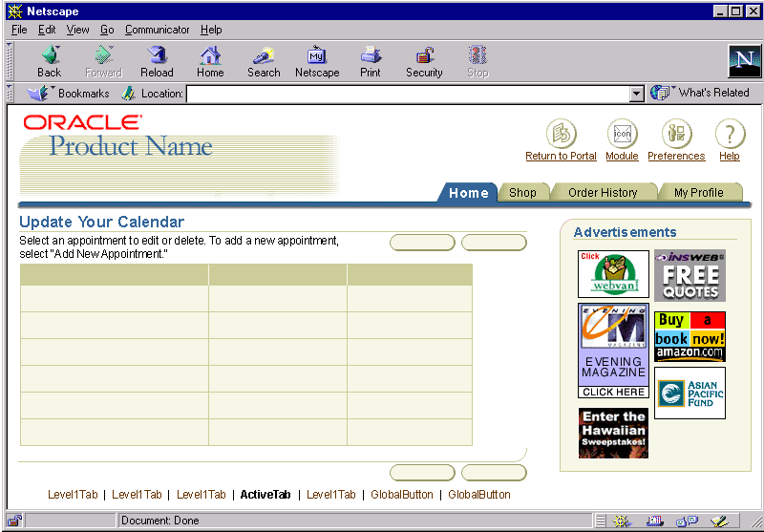Open the Edit menu
This screenshot has width=764, height=532.
coord(47,30)
